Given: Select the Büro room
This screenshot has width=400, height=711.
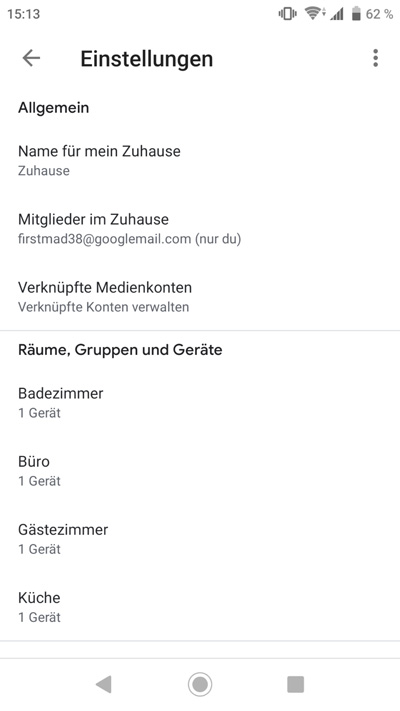Looking at the screenshot, I should 200,471.
